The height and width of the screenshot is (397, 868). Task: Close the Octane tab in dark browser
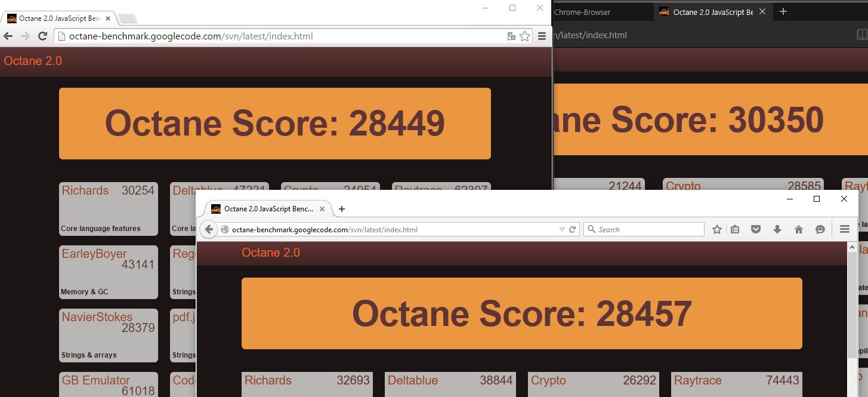click(x=762, y=12)
